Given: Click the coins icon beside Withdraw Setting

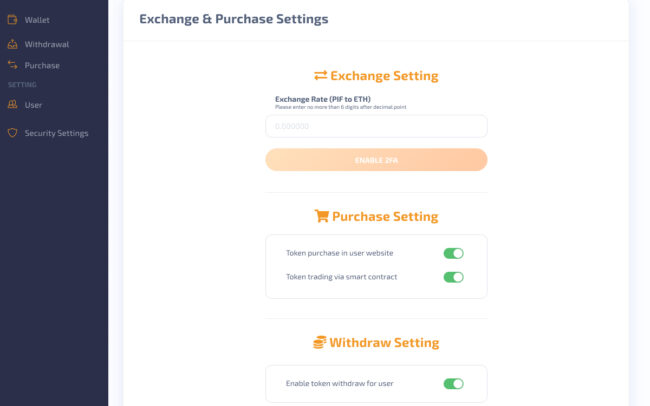Looking at the screenshot, I should pyautogui.click(x=320, y=342).
